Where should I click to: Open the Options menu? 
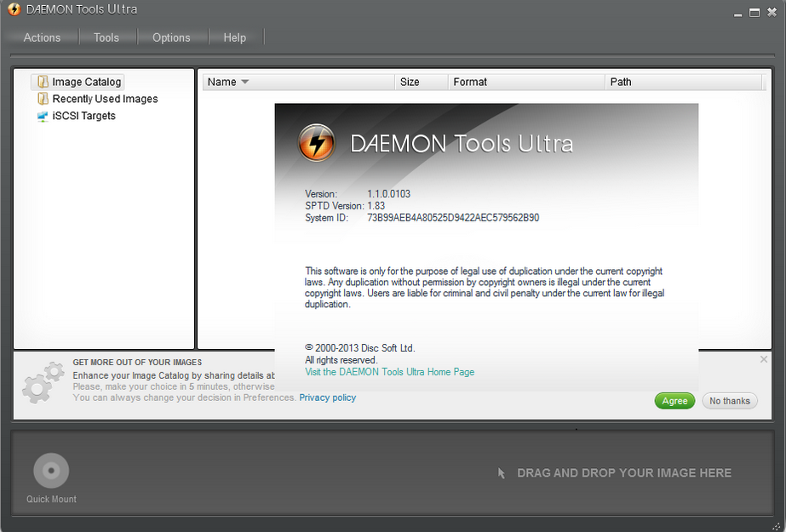click(x=171, y=37)
